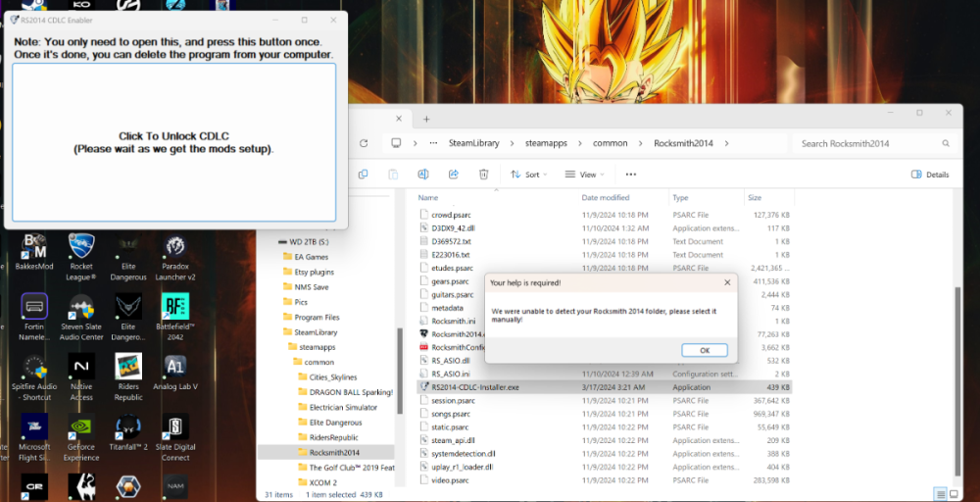980x502 pixels.
Task: Click the Rocket League desktop icon
Action: pos(81,256)
